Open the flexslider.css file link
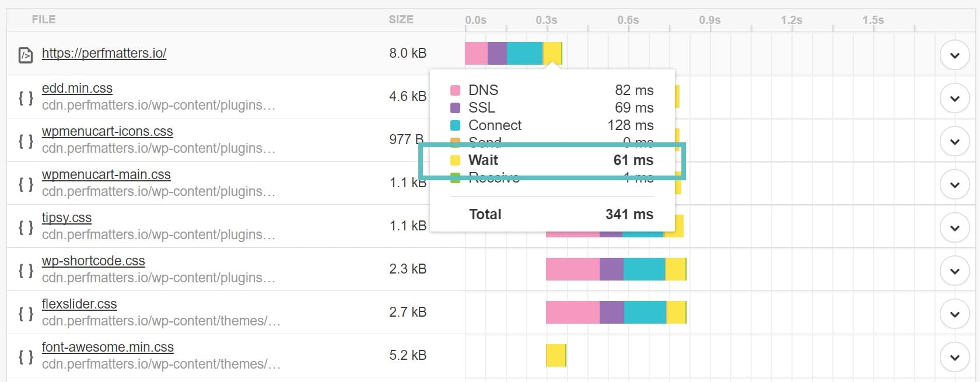Image resolution: width=980 pixels, height=382 pixels. pos(79,304)
